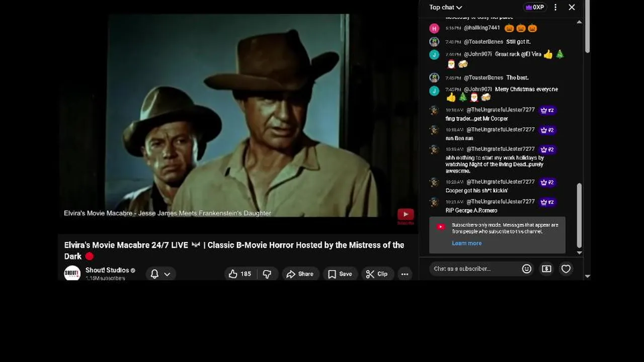644x362 pixels.
Task: Click the video player frame
Action: point(238,117)
